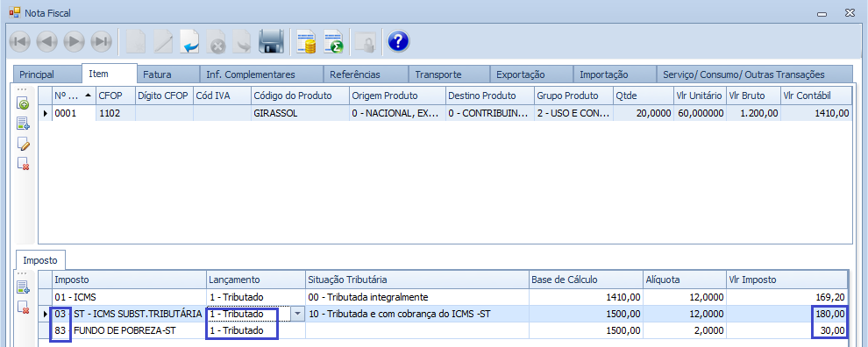The width and height of the screenshot is (868, 347).
Task: Click the Dígito CFOP column header
Action: pyautogui.click(x=164, y=96)
